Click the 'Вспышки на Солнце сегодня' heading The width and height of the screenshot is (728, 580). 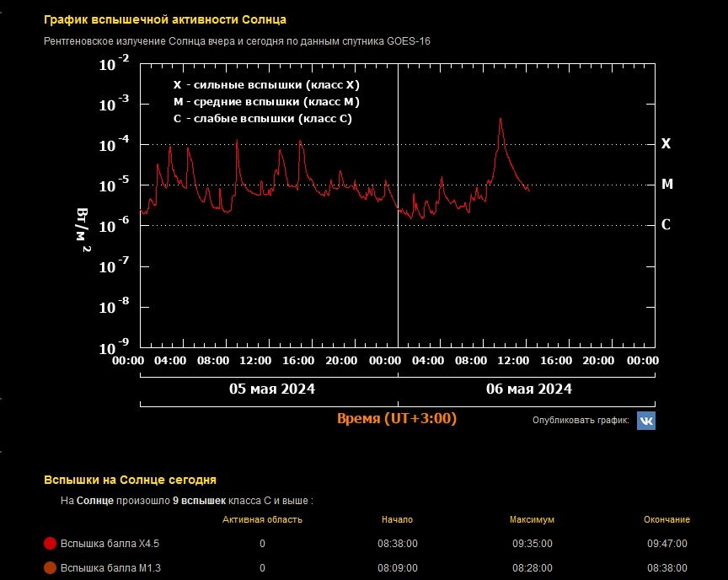[x=130, y=480]
